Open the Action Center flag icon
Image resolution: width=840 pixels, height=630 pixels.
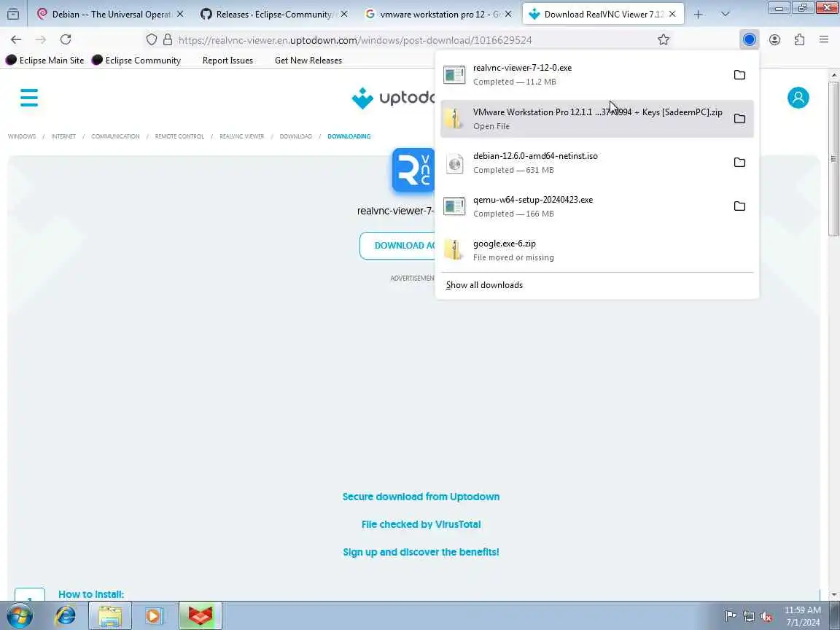(x=730, y=616)
